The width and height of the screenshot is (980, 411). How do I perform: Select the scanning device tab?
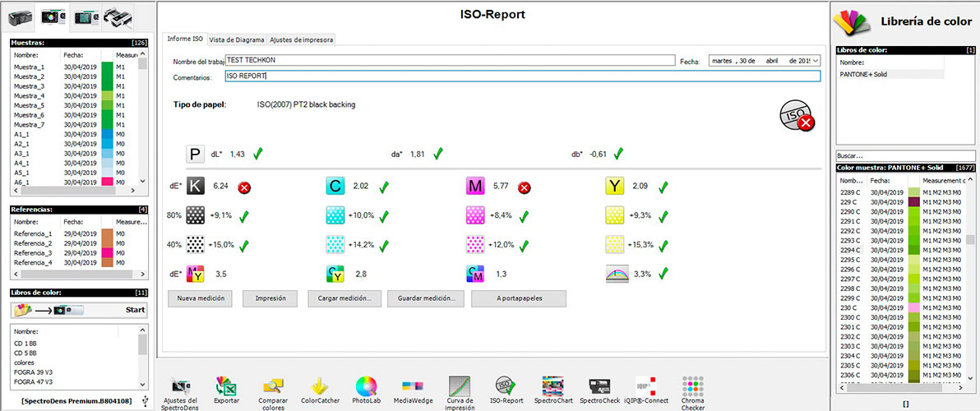(117, 17)
